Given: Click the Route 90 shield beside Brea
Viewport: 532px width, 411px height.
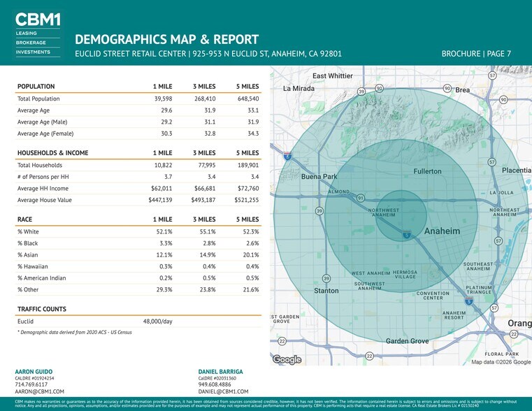Looking at the screenshot, I should click(447, 89).
